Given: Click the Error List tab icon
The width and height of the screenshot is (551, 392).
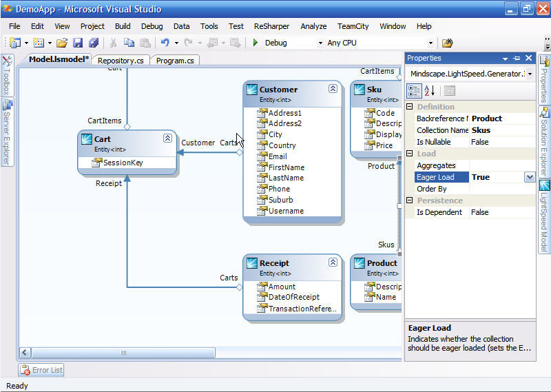Looking at the screenshot, I should [25, 370].
